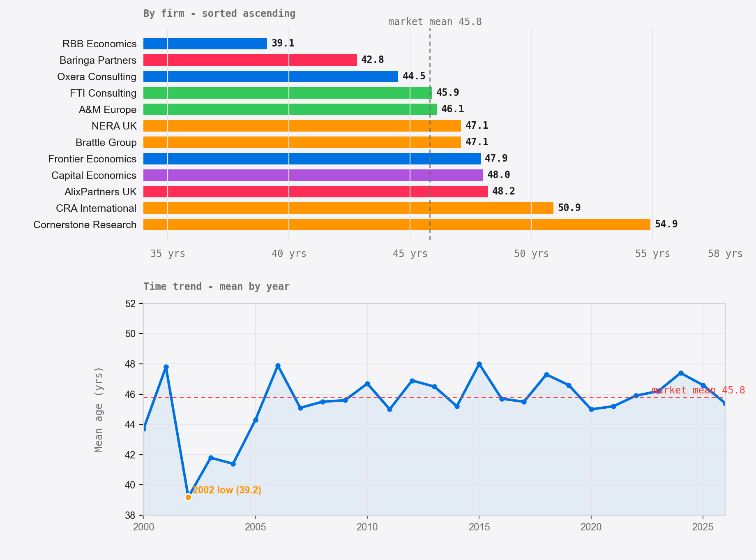Click the 2020 x-axis year label
Viewport: 756px width, 560px height.
coord(591,527)
